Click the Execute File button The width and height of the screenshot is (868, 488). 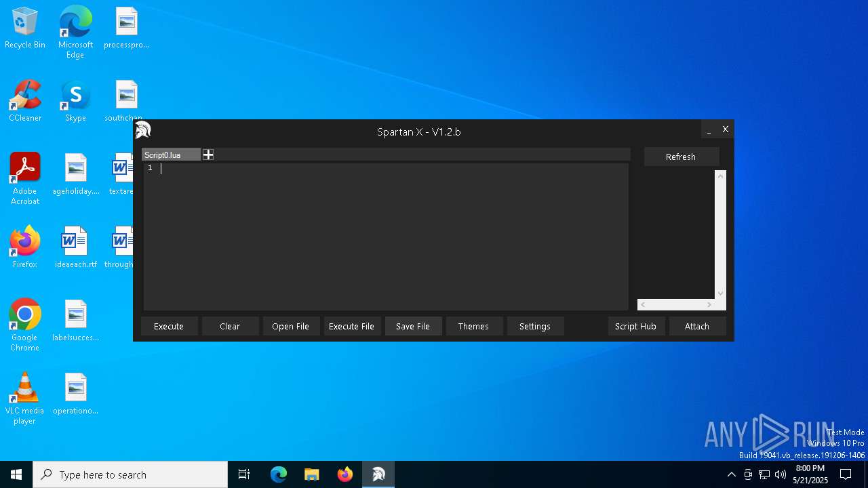(x=352, y=326)
